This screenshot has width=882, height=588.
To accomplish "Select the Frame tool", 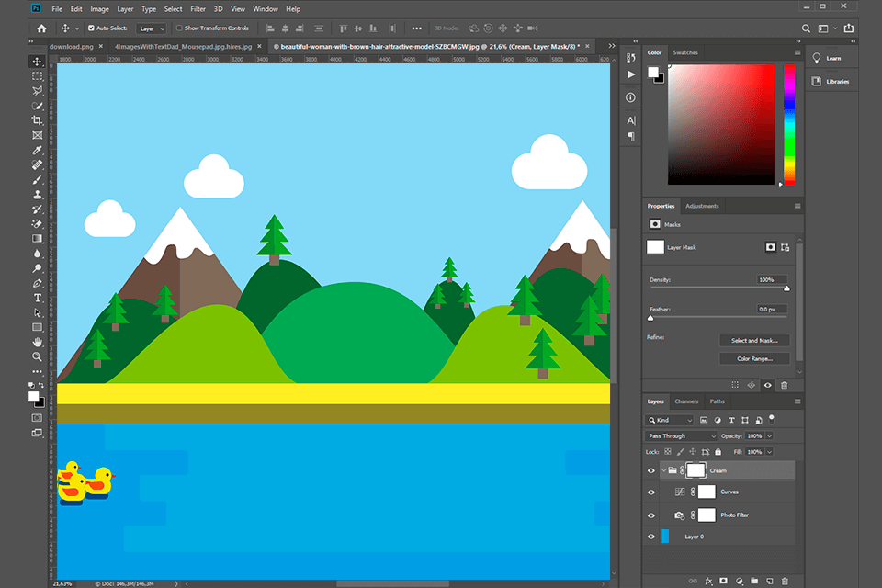I will [x=37, y=135].
